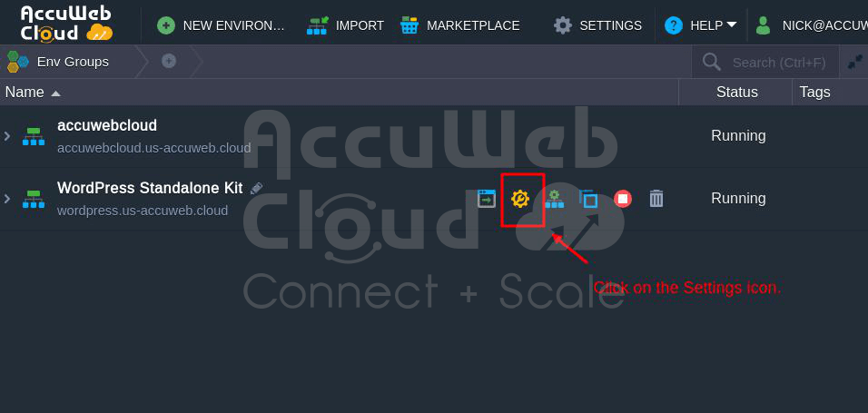Viewport: 868px width, 413px height.
Task: Delete WordPress environment with trash icon
Action: click(x=656, y=198)
